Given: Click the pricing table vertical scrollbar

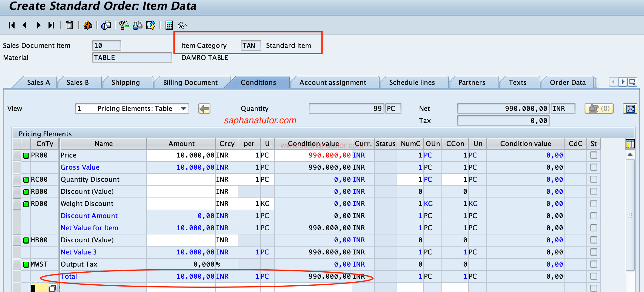Looking at the screenshot, I should [x=630, y=215].
